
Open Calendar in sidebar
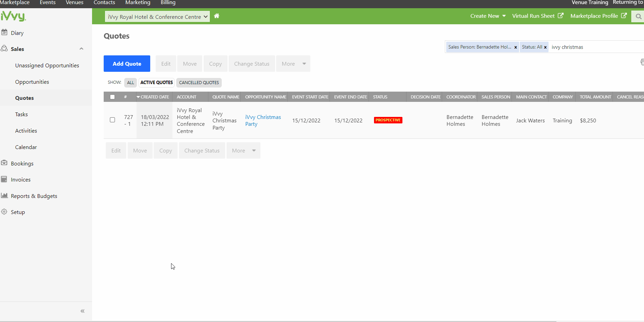click(x=26, y=147)
